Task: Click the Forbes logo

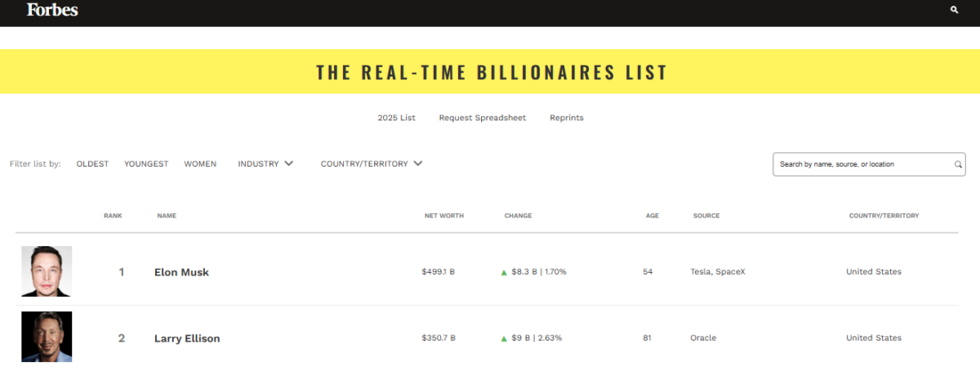Action: coord(52,10)
